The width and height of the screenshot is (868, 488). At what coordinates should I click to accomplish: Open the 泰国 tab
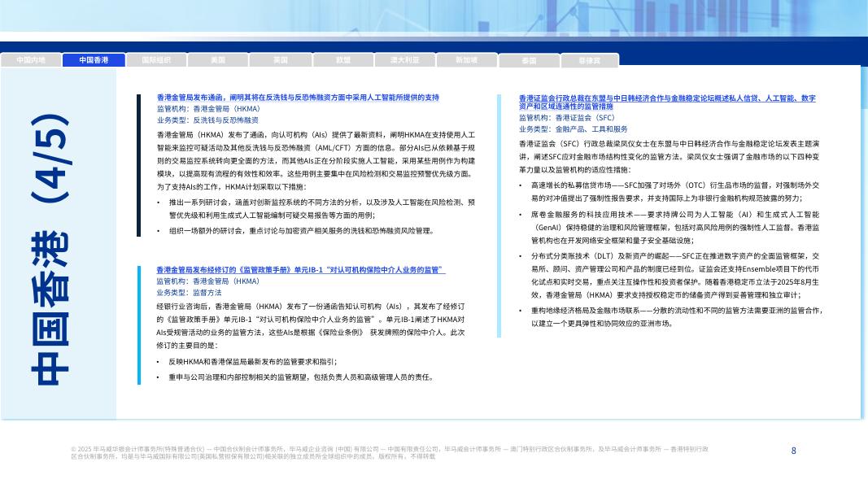point(528,59)
